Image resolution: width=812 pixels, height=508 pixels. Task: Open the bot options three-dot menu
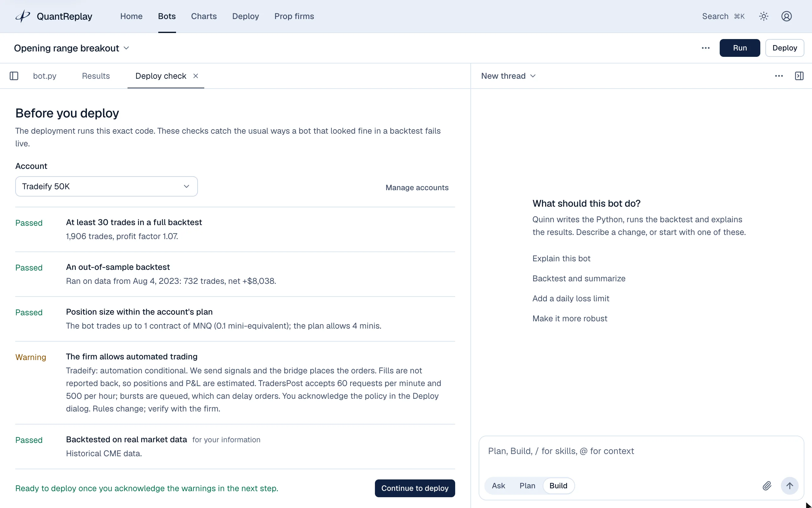(x=706, y=48)
